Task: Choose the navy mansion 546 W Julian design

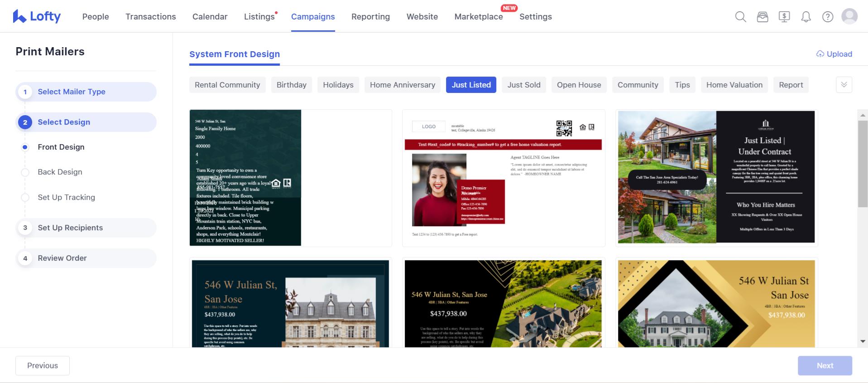Action: [291, 303]
